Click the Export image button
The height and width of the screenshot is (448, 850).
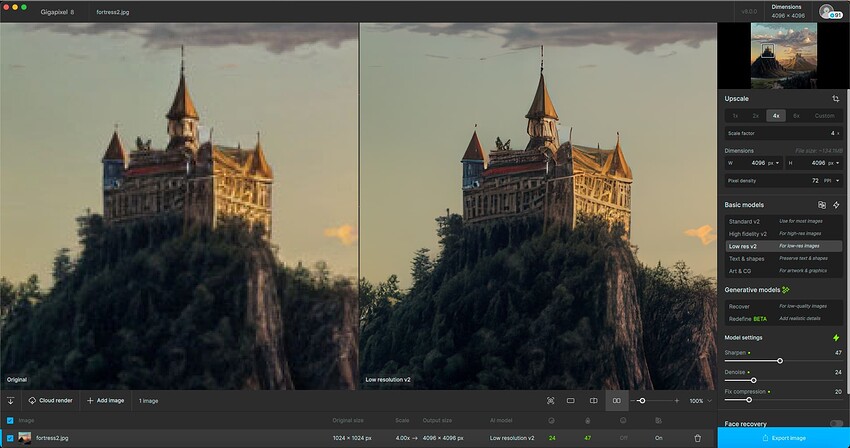(784, 438)
